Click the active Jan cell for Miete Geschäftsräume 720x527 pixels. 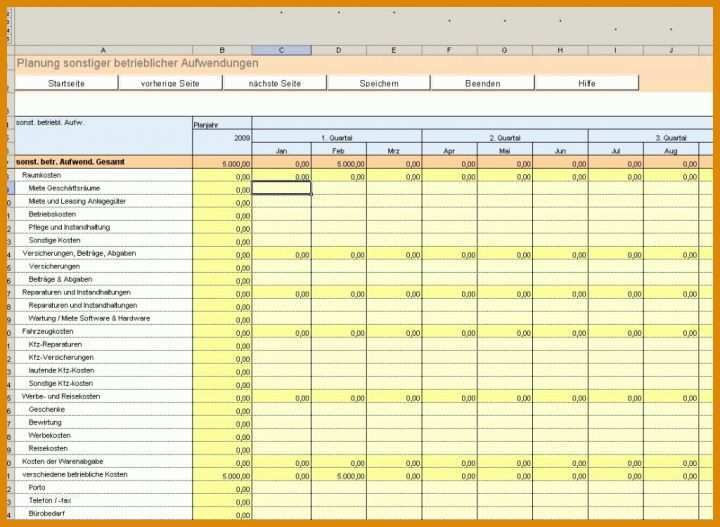(281, 188)
